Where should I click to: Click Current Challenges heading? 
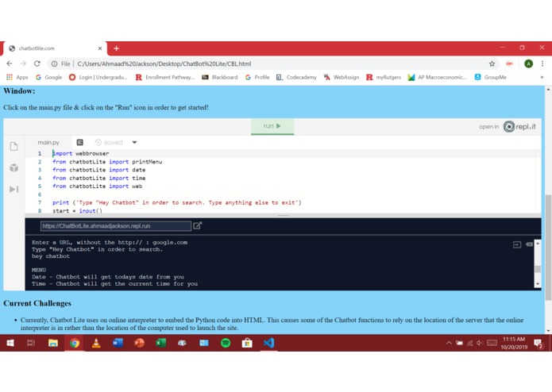37,303
